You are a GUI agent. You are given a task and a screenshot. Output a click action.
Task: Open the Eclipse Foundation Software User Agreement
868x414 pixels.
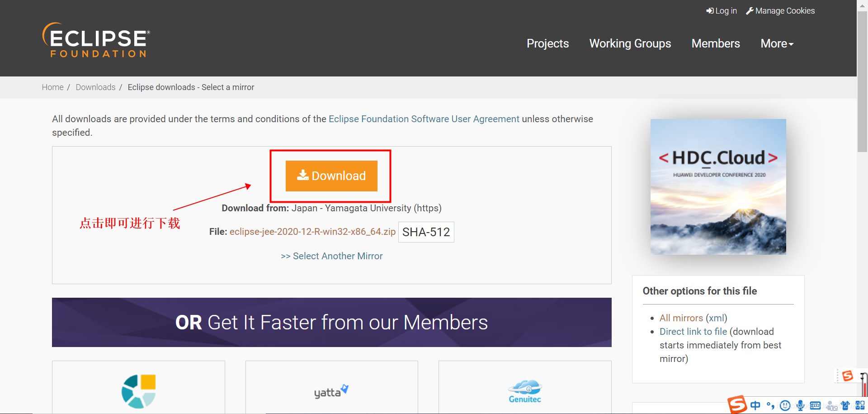click(424, 119)
